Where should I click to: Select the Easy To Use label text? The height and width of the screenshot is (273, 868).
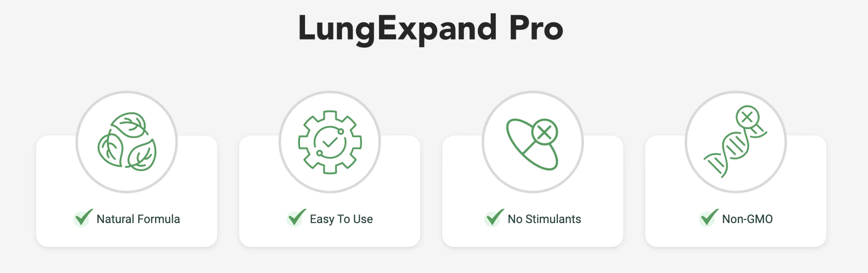(x=341, y=219)
